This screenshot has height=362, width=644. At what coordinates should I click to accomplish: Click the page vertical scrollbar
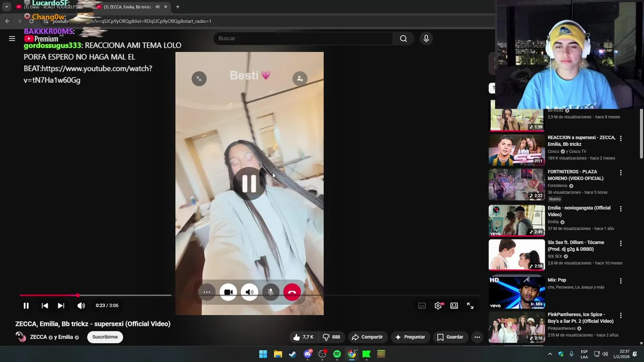(641, 134)
